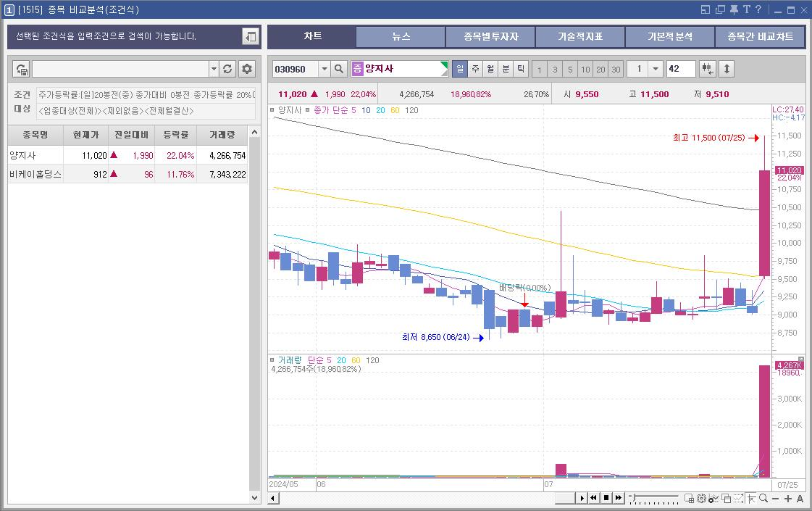812x511 pixels.
Task: Click the crosshair cursor icon in bottom toolbar
Action: point(751,498)
